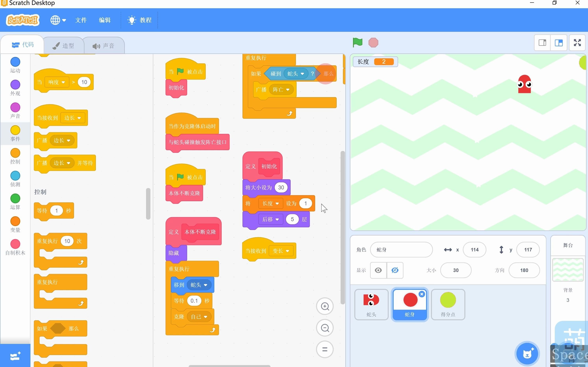Toggle the green flag start button on stage

pyautogui.click(x=358, y=42)
